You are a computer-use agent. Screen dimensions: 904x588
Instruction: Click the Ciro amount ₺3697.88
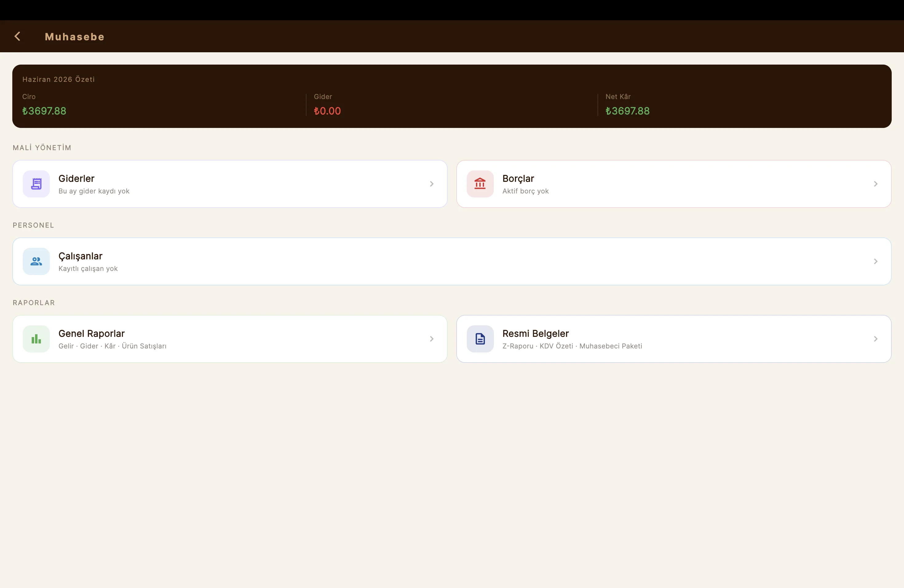coord(44,111)
